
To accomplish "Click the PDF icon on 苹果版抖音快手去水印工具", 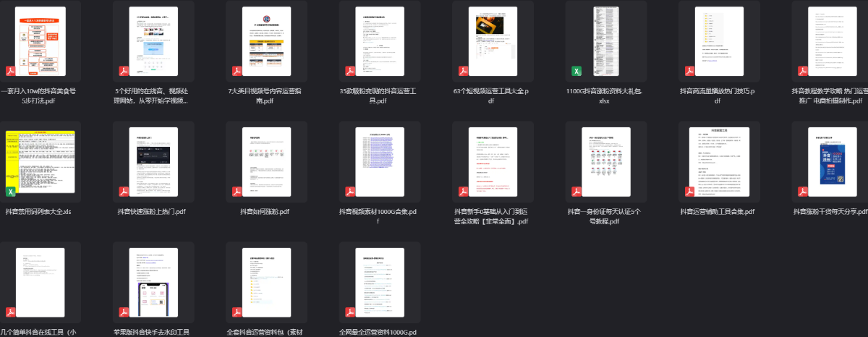I will [x=124, y=312].
